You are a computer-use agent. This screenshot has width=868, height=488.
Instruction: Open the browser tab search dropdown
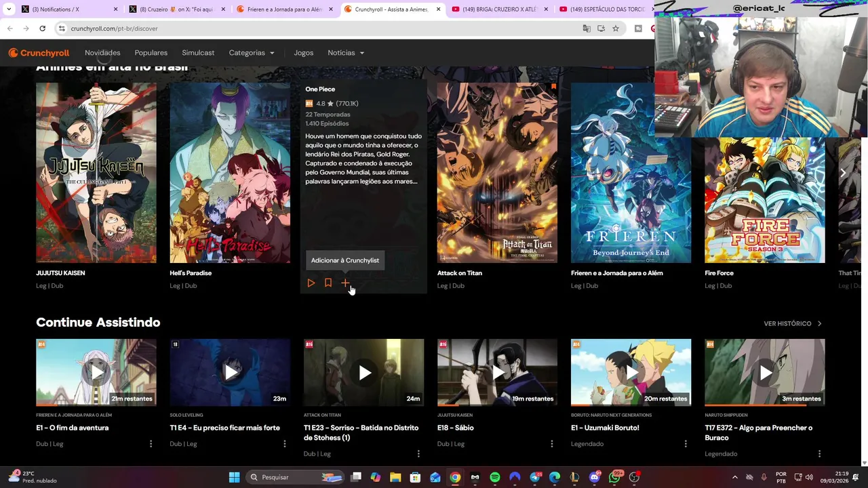[9, 9]
